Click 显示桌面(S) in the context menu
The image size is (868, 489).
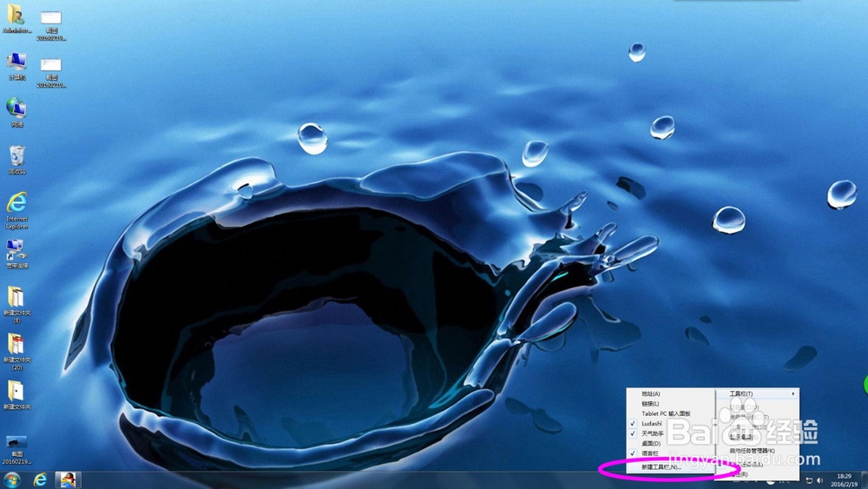point(757,437)
